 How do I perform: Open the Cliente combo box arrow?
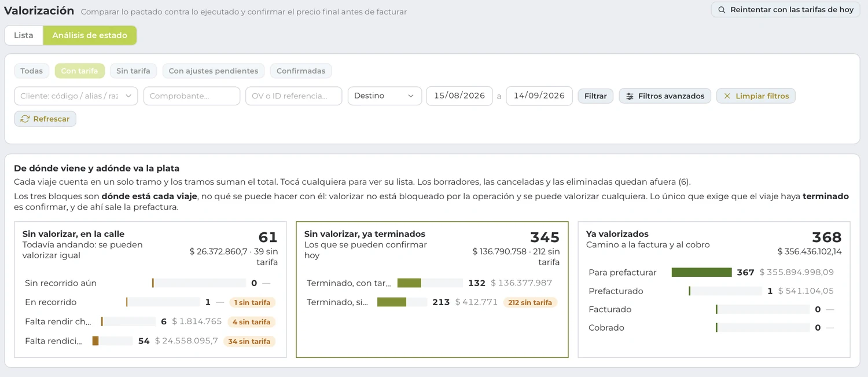click(x=128, y=96)
